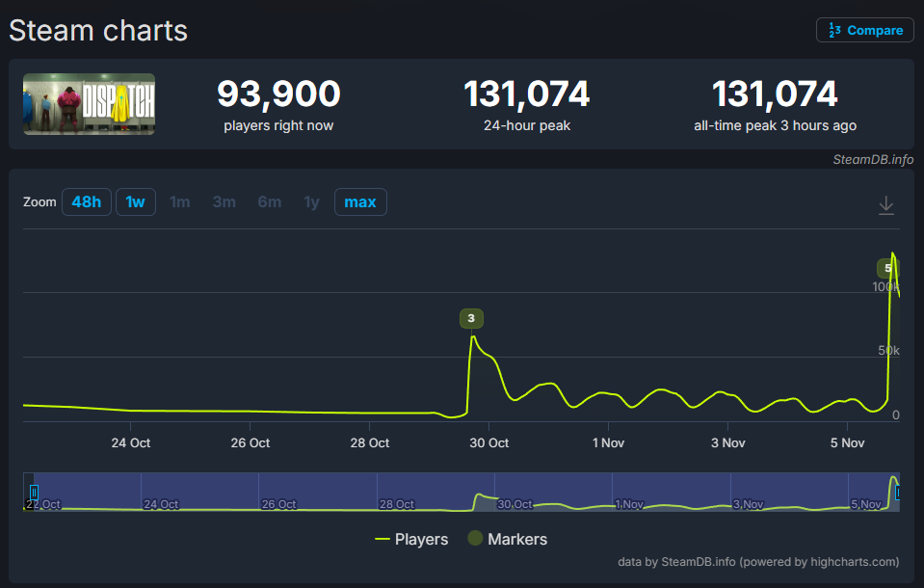Image resolution: width=924 pixels, height=588 pixels.
Task: Click the download chart menu icon
Action: 886,205
